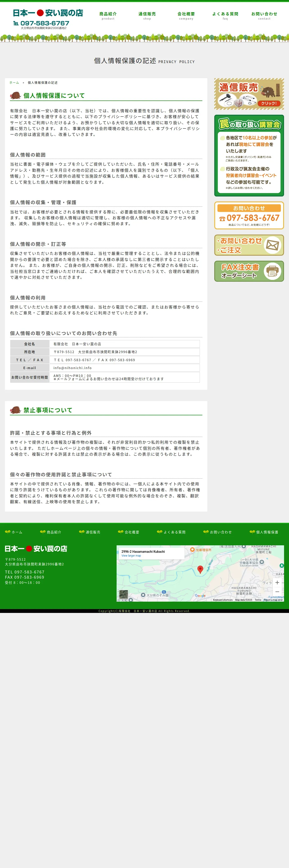This screenshot has width=289, height=868.
Task: Click the footer logo 日本一安い罠の店
Action: point(36,548)
